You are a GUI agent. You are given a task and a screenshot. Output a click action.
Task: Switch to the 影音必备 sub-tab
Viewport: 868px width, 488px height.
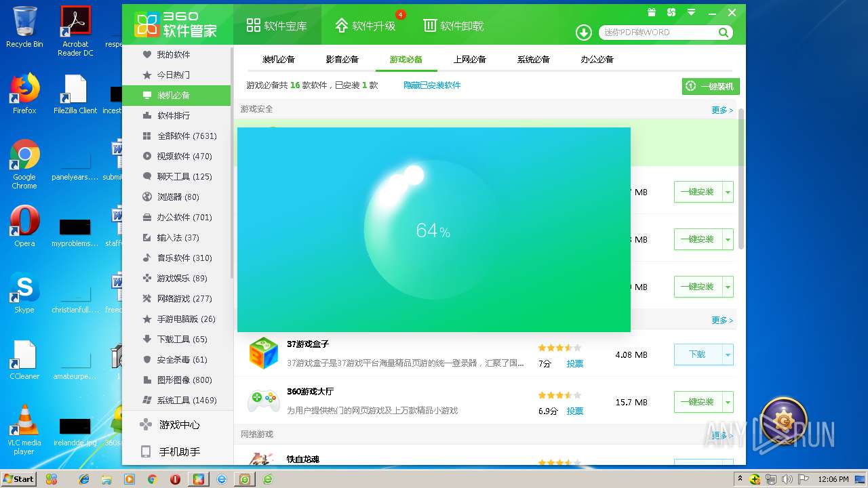[342, 60]
